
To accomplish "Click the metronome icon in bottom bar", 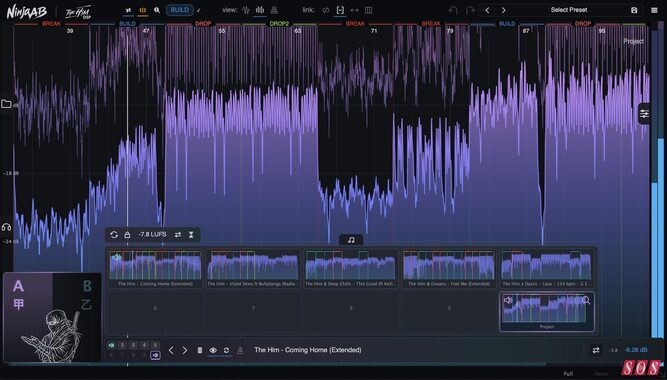I will pos(240,350).
